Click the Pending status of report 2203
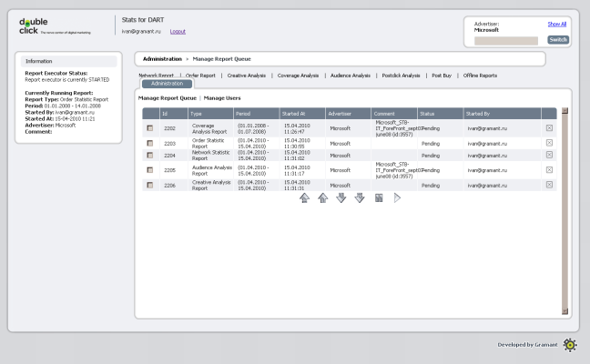Viewport: 590px width, 364px height. (431, 144)
